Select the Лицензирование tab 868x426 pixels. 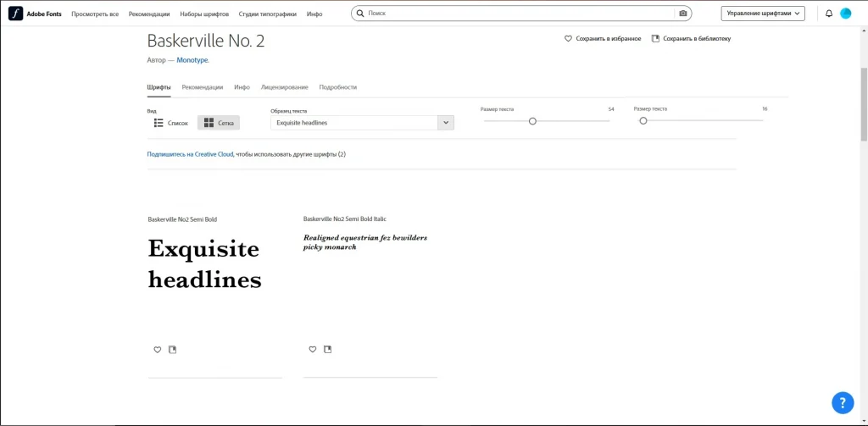285,87
